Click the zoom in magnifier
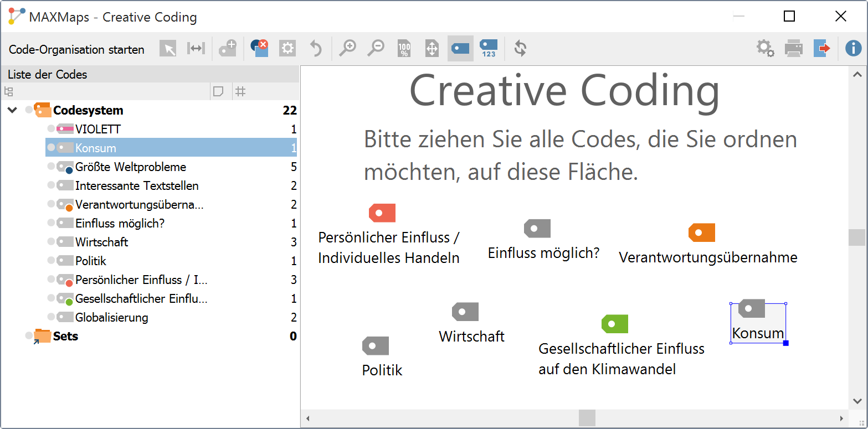 (348, 49)
